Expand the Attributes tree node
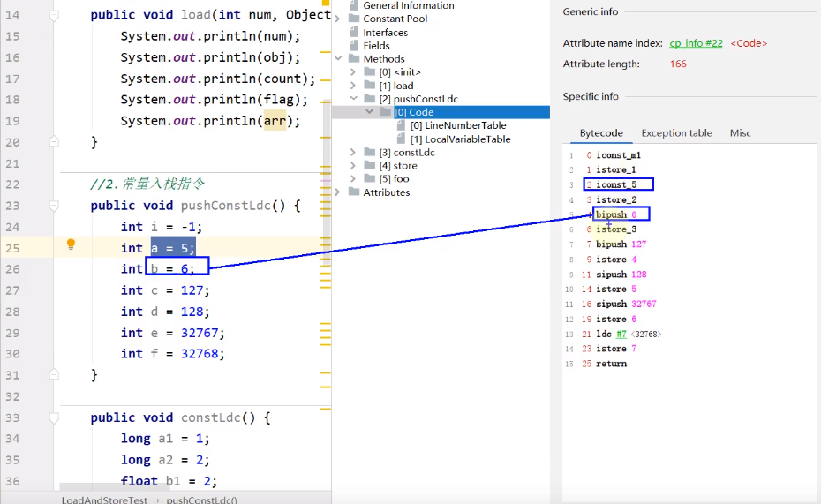This screenshot has height=504, width=821. (x=338, y=192)
